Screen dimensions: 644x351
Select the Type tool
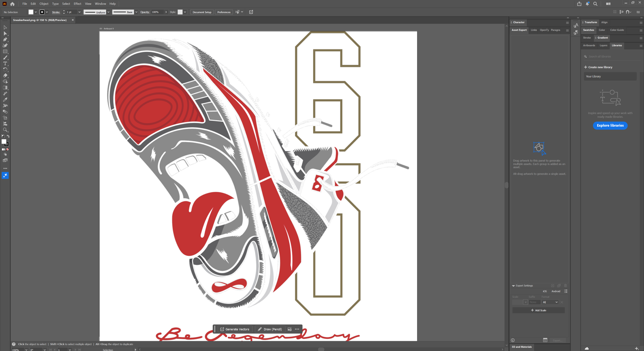coord(5,63)
